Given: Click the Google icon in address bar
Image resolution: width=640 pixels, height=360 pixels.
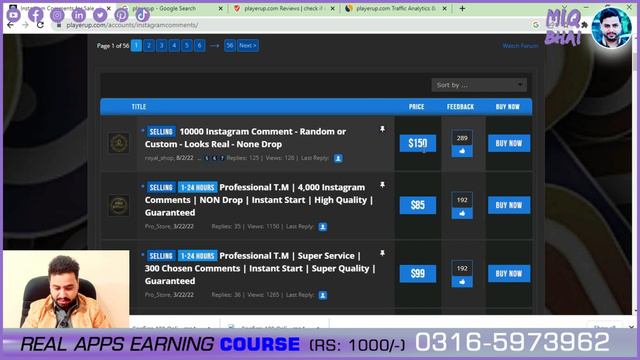Looking at the screenshot, I should click(536, 25).
